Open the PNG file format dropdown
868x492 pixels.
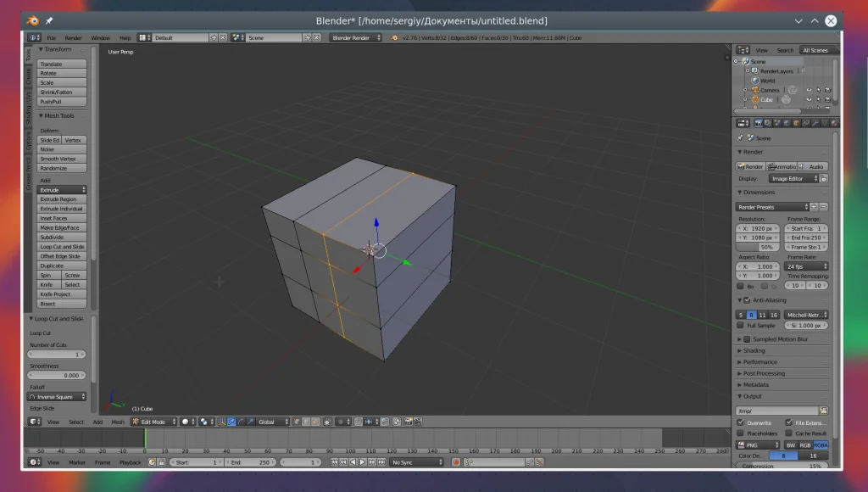tap(758, 444)
